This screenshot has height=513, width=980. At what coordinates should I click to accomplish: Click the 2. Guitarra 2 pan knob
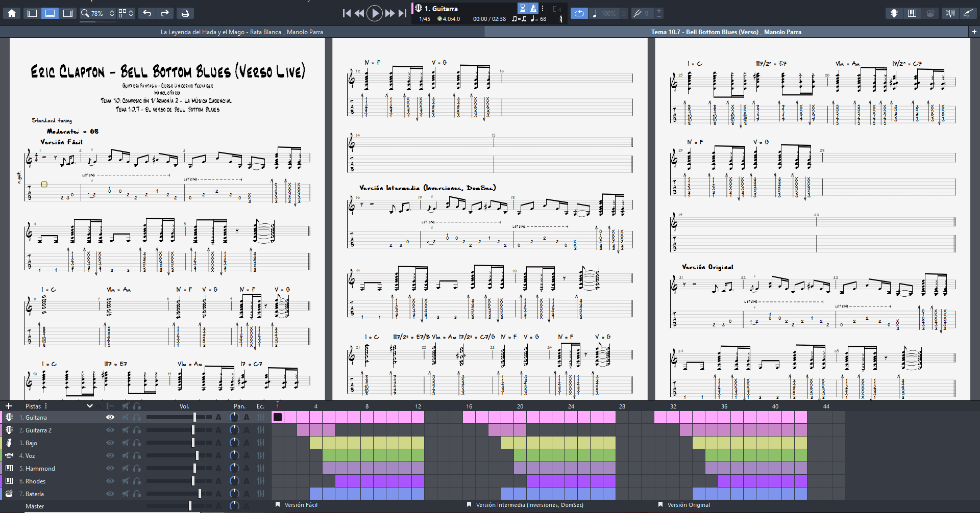point(234,430)
